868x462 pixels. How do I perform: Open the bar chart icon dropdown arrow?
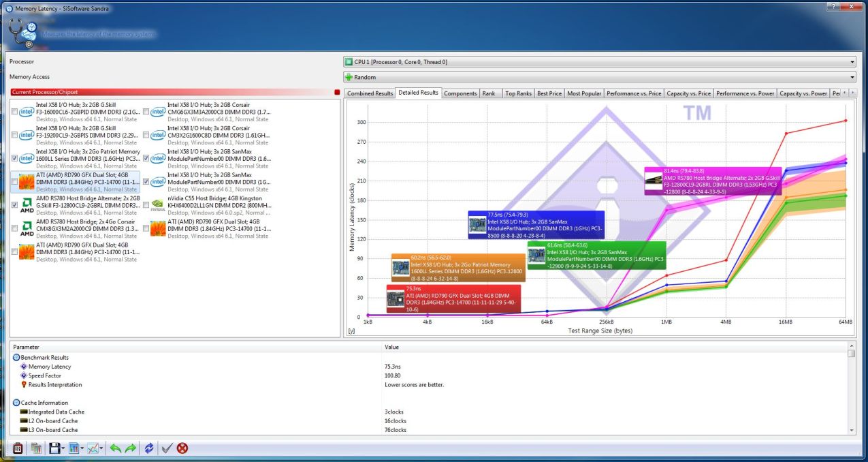[x=82, y=448]
